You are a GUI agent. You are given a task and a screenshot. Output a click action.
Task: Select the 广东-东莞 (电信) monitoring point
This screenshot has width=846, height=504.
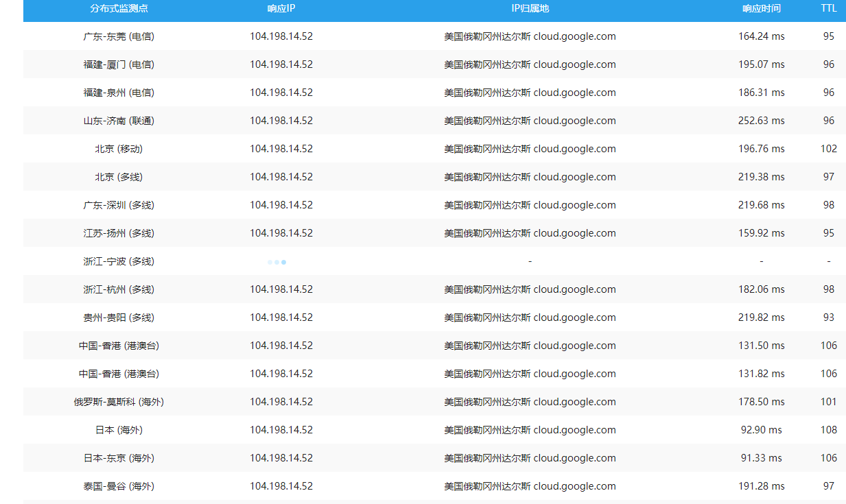(119, 36)
